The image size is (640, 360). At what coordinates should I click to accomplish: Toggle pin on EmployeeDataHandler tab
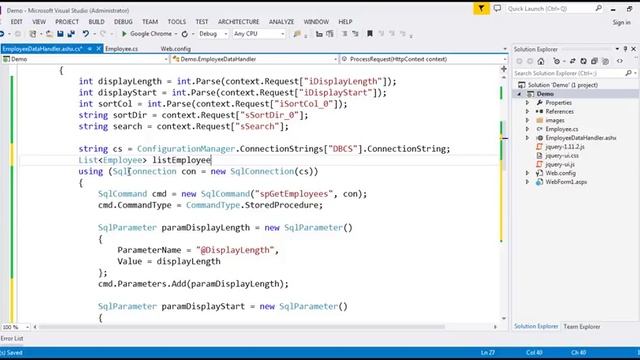click(x=89, y=49)
